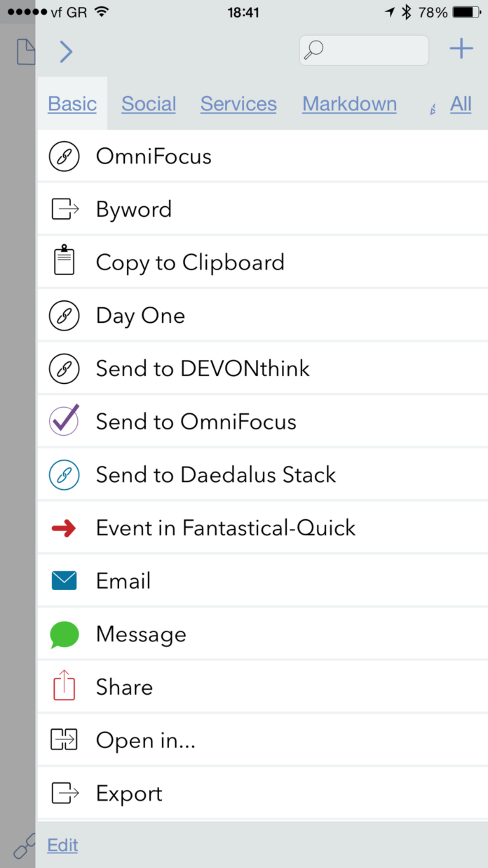Expand drawer with the chevron arrow

coord(66,51)
